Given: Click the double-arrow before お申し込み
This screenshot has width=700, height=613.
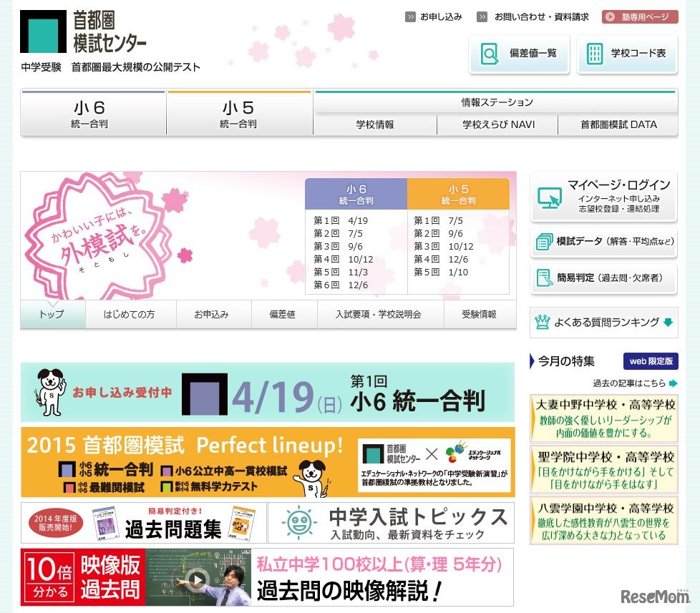Looking at the screenshot, I should [410, 16].
